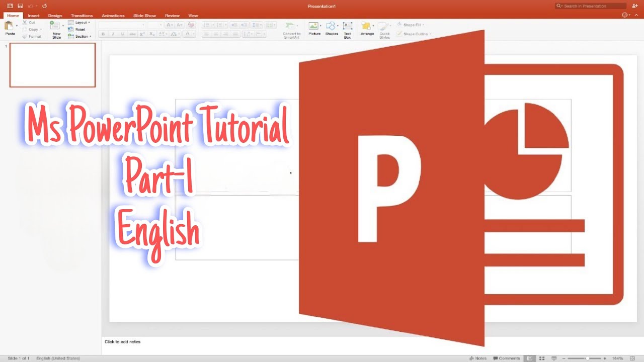The image size is (644, 362).
Task: Open the View tab
Action: (193, 16)
